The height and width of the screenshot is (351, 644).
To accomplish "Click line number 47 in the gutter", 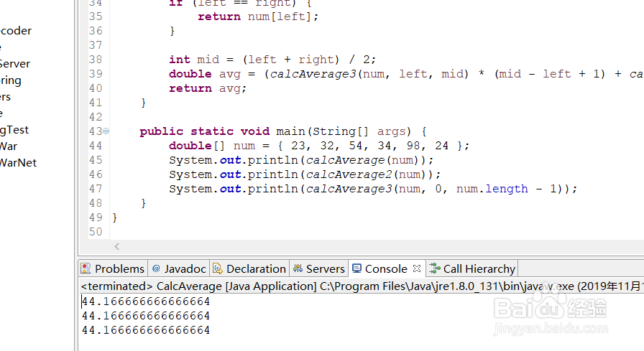I will pyautogui.click(x=96, y=189).
